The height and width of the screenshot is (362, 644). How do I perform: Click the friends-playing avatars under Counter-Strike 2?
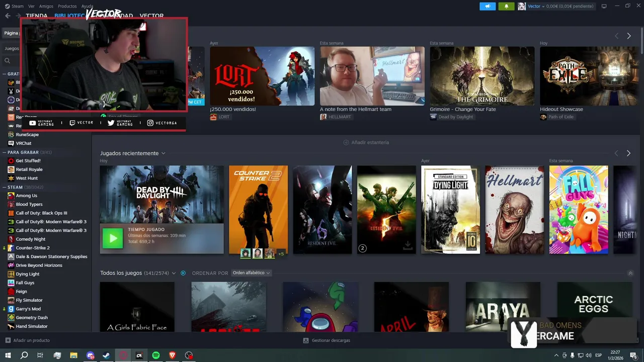click(x=258, y=253)
